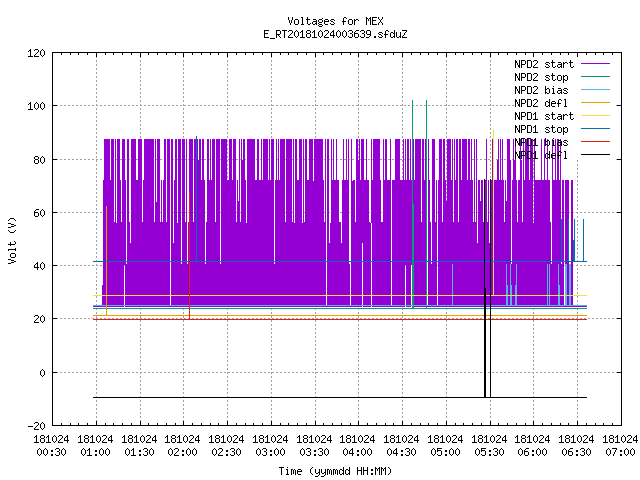Click the 'NPD1 stop' legend label
Screen dimensions: 640x480
(x=541, y=129)
